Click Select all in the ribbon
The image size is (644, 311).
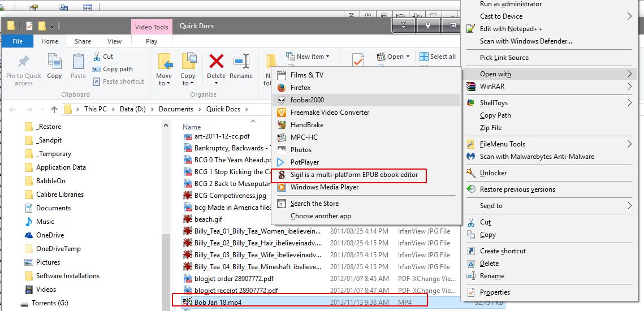pos(438,57)
